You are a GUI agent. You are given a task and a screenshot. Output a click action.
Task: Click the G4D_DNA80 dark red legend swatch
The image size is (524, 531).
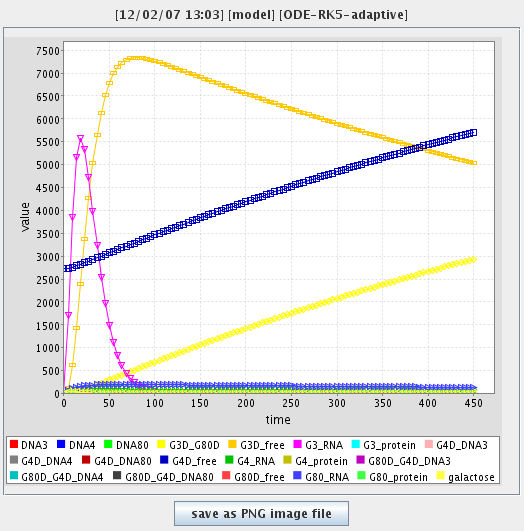click(x=86, y=460)
